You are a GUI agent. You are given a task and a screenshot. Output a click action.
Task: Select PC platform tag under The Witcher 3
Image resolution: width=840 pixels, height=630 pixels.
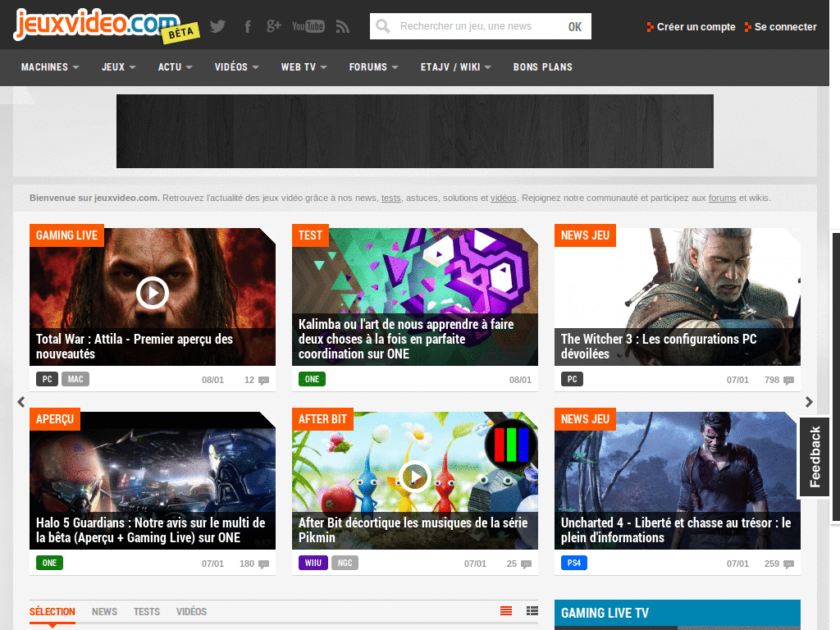pos(572,379)
